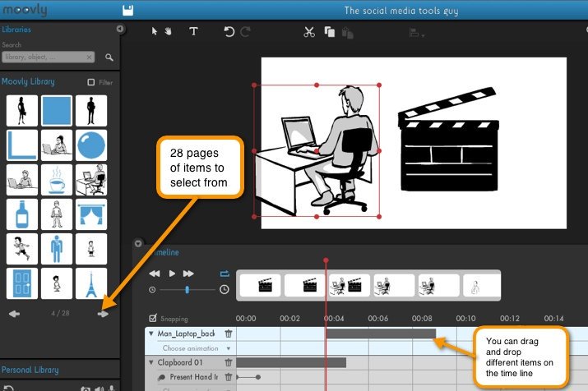This screenshot has height=391, width=588.
Task: Cut selection with the scissors icon
Action: (309, 32)
